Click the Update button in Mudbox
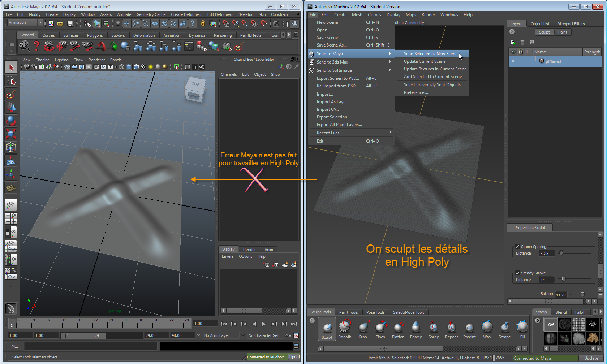The image size is (607, 364). tap(591, 358)
